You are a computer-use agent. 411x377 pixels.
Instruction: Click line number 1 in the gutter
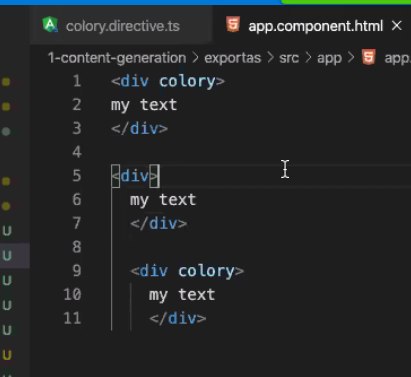[x=77, y=81]
